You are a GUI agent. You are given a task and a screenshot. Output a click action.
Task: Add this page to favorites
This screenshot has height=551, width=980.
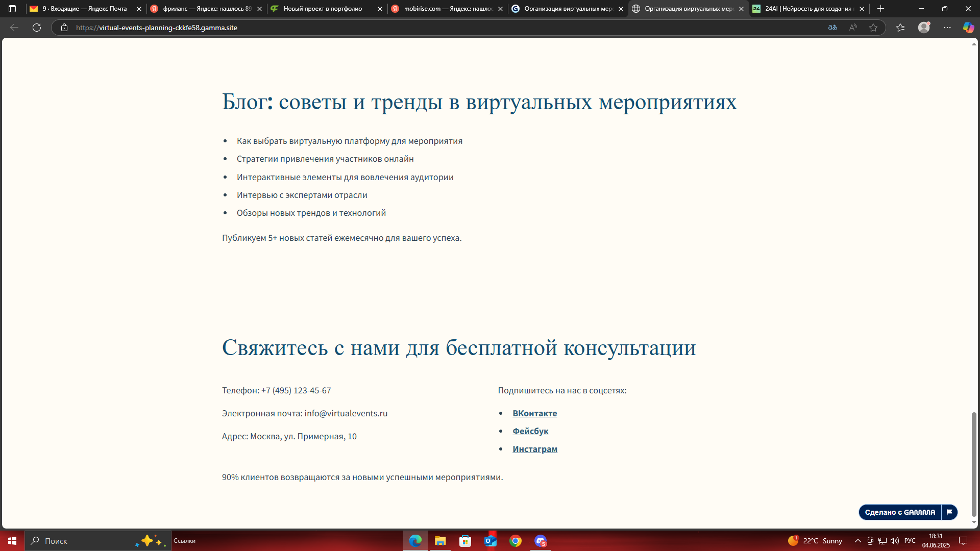[874, 28]
